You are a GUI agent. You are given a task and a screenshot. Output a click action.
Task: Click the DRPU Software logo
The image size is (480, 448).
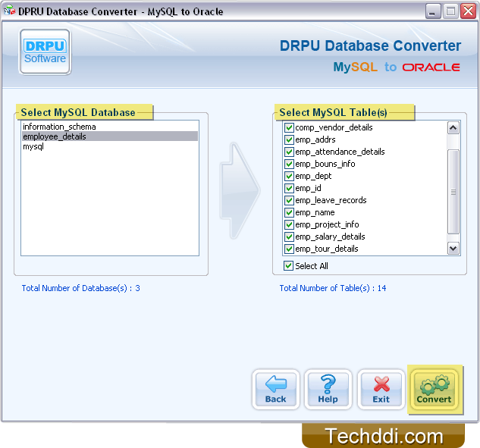point(45,52)
